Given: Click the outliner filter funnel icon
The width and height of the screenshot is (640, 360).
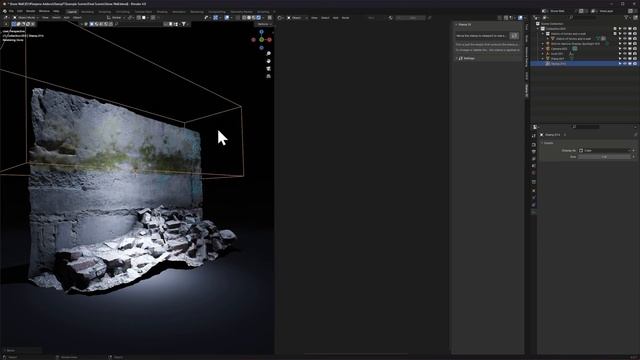Looking at the screenshot, I should coord(627,18).
